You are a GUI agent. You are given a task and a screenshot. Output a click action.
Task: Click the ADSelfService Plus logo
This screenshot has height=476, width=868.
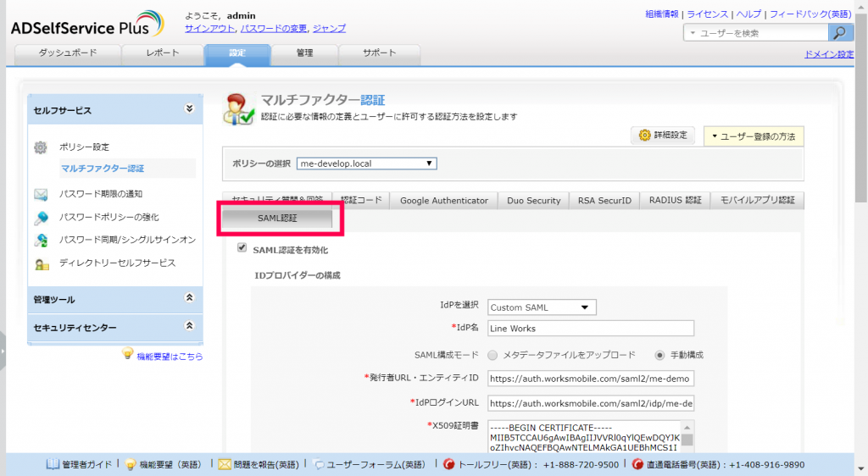pos(87,25)
